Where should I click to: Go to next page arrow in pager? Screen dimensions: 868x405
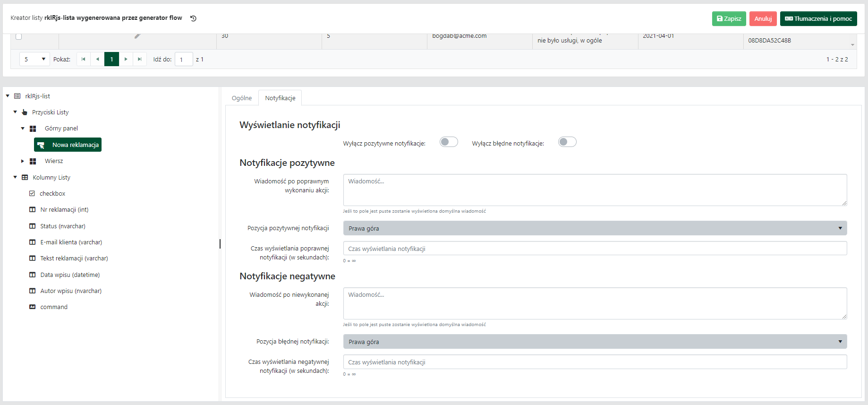[126, 59]
